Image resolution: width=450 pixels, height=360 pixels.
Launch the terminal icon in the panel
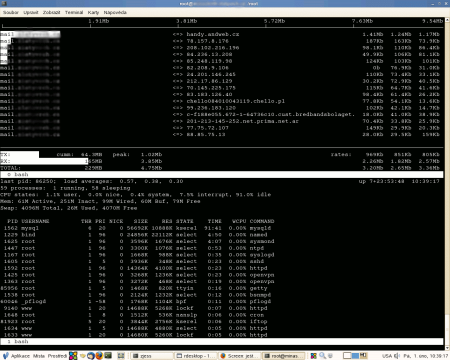[108, 356]
